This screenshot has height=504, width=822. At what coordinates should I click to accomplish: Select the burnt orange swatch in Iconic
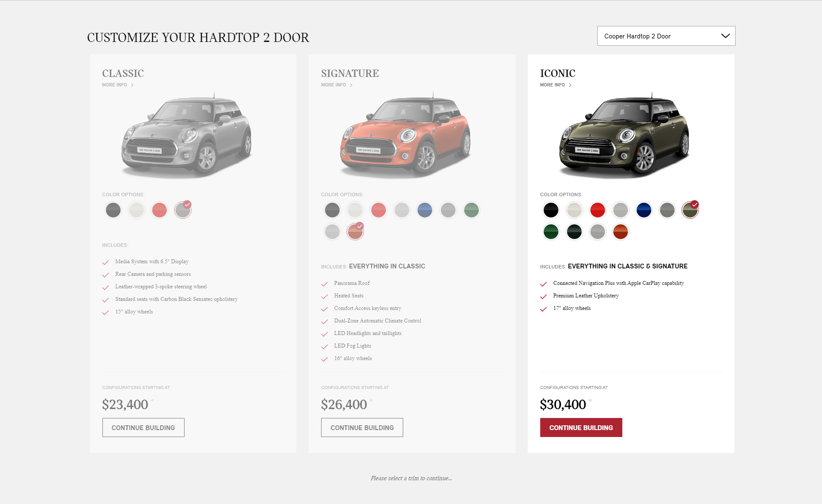(x=621, y=232)
